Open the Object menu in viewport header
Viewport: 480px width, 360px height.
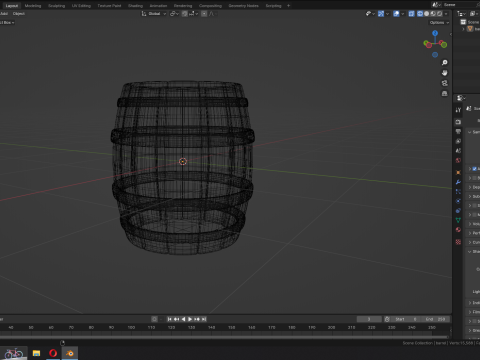pyautogui.click(x=19, y=14)
